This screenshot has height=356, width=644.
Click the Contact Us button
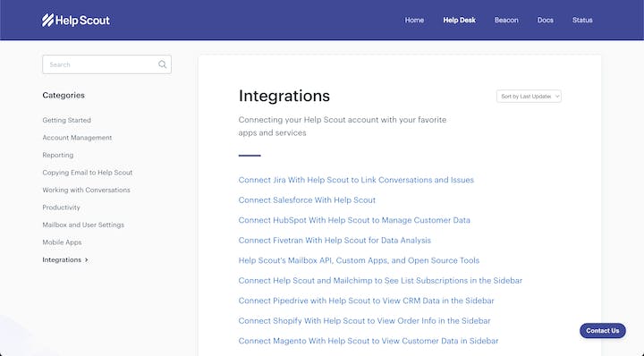coord(603,331)
